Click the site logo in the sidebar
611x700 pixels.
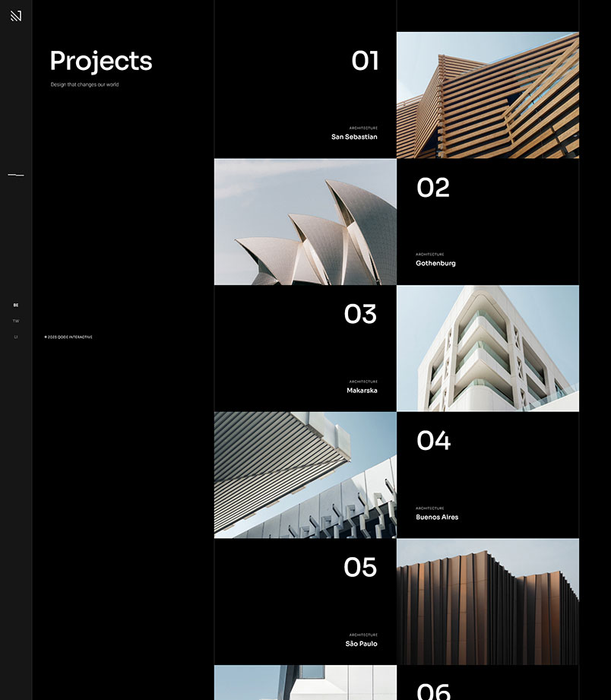click(x=16, y=16)
